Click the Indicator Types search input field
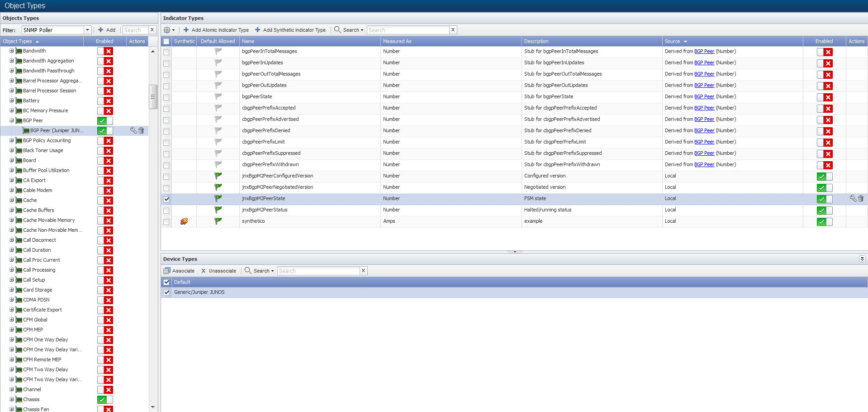 (x=408, y=30)
